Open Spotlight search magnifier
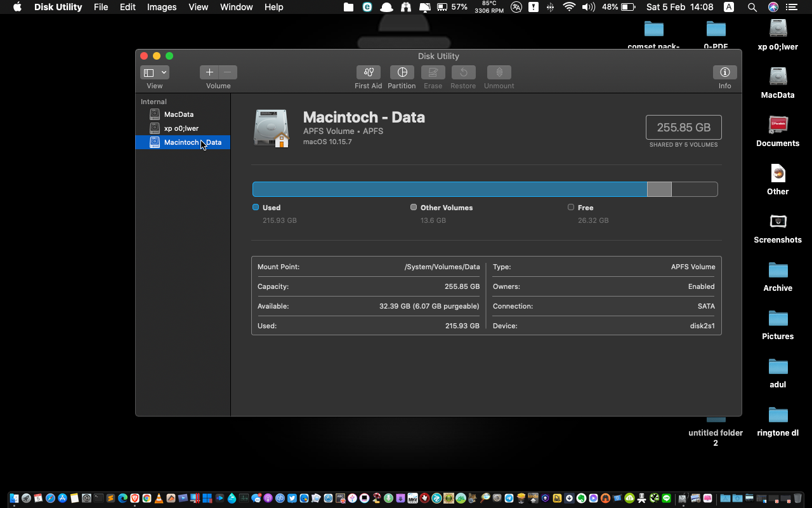Screen dimensions: 812x508 [x=752, y=7]
